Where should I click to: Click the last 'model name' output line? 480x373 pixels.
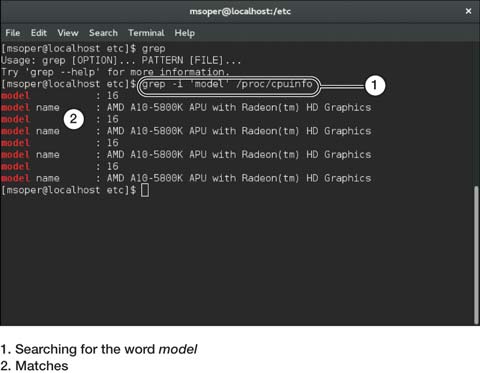186,178
